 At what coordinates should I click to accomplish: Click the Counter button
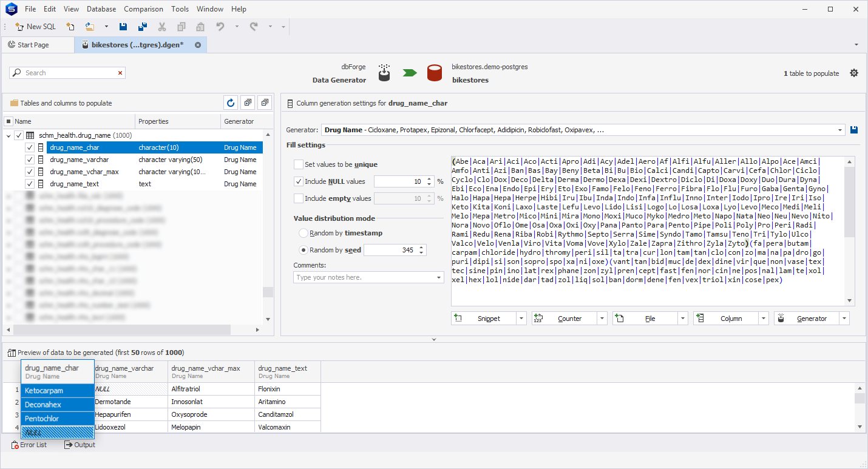click(565, 319)
